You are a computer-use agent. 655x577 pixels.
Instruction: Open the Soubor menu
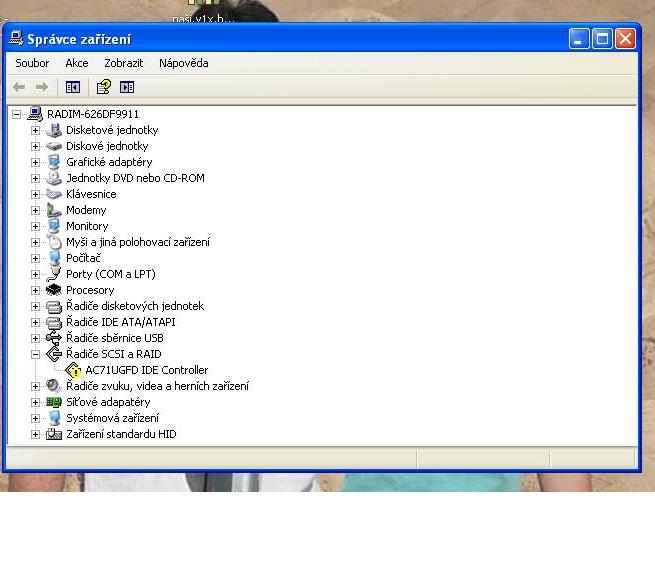32,63
